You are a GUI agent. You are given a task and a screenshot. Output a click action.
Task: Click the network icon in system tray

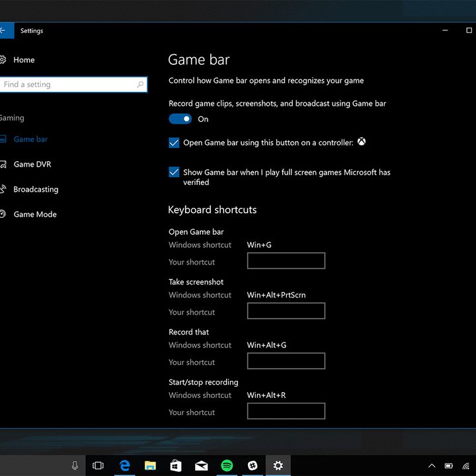pyautogui.click(x=466, y=465)
